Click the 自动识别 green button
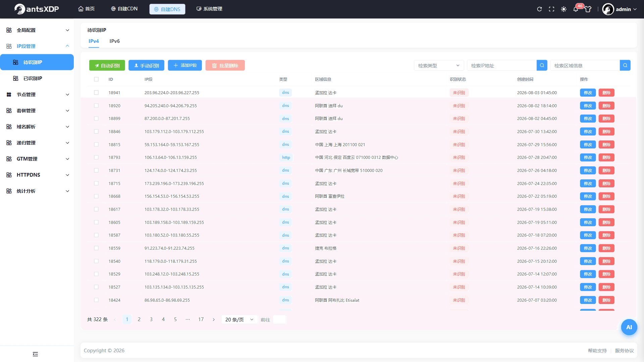644x362 pixels. pos(107,65)
